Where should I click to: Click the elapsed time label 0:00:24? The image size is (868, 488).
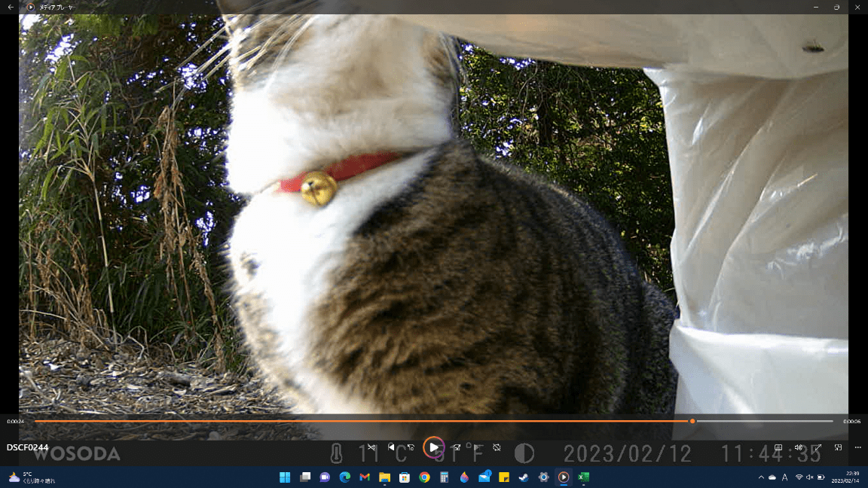click(x=16, y=422)
